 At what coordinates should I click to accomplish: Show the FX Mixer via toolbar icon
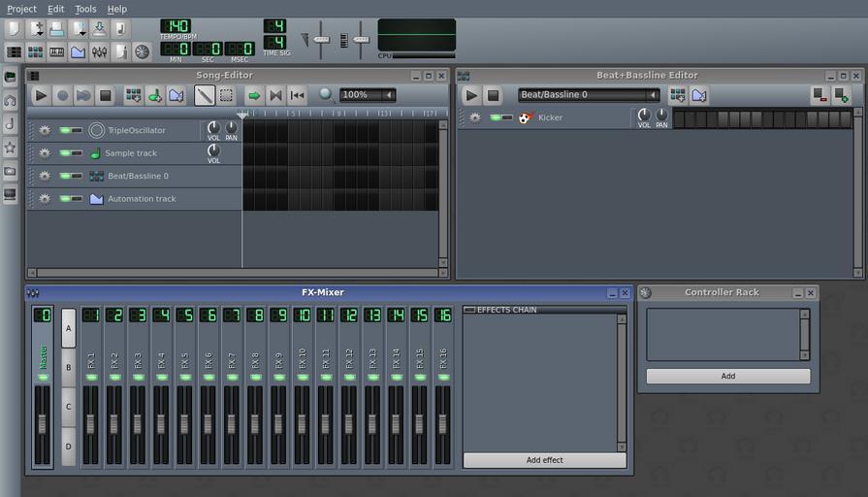[x=99, y=51]
